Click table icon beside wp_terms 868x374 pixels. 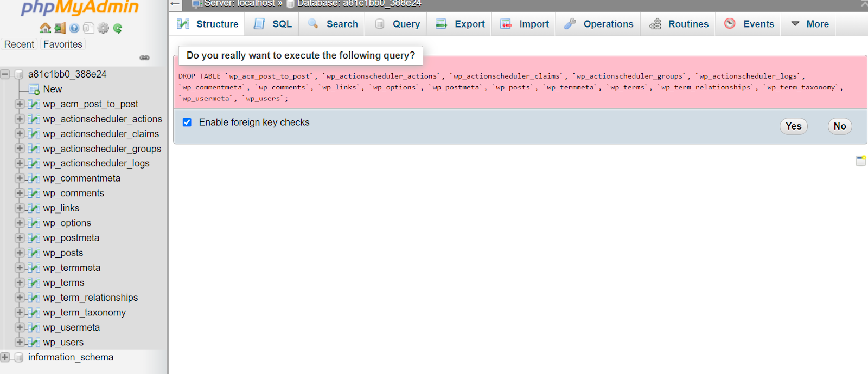[34, 283]
